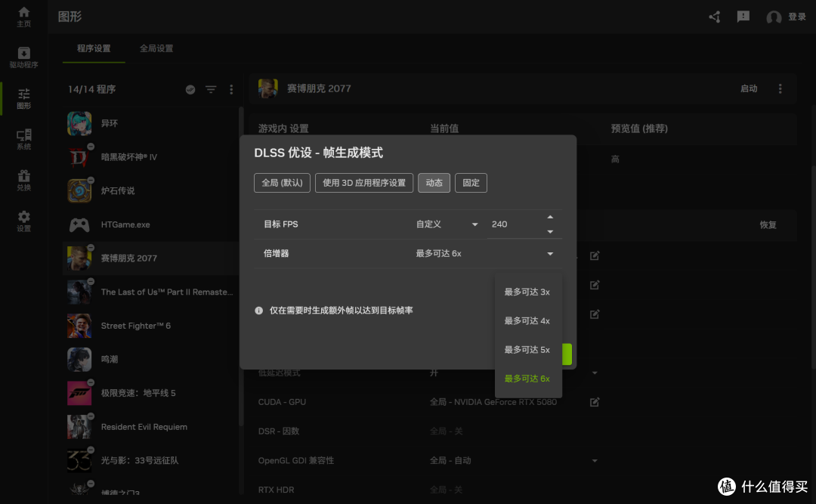Choose the 全局 (默认) mode option

pyautogui.click(x=282, y=183)
